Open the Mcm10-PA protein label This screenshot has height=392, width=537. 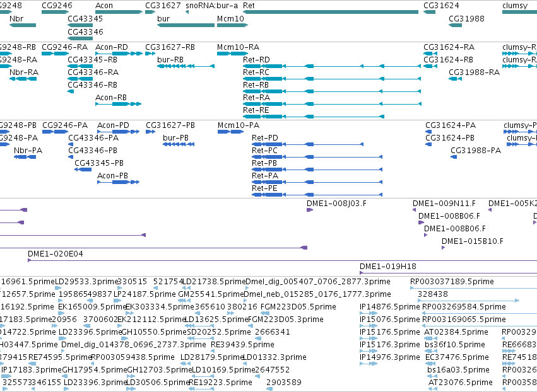(239, 125)
